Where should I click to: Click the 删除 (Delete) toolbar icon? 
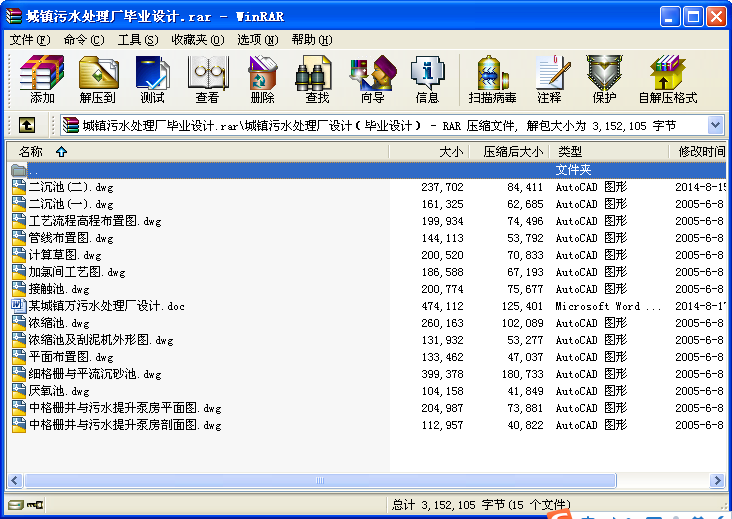point(262,79)
